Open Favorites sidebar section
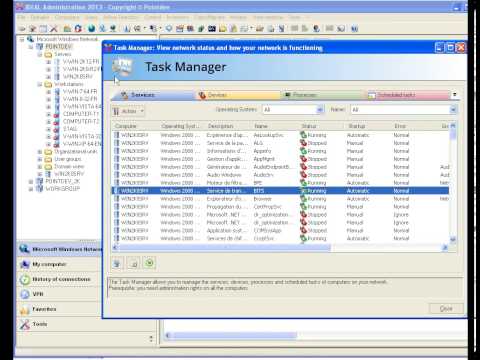Screen dimensions: 480x360 (59, 309)
